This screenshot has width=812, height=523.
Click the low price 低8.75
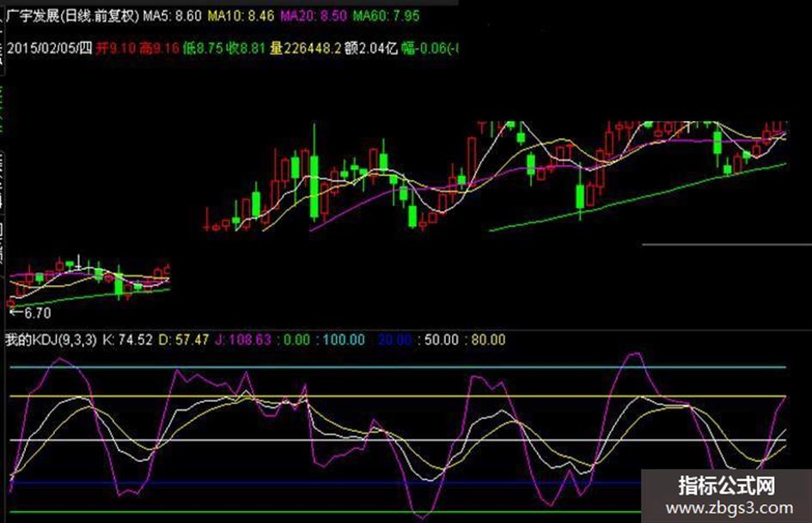pos(203,48)
